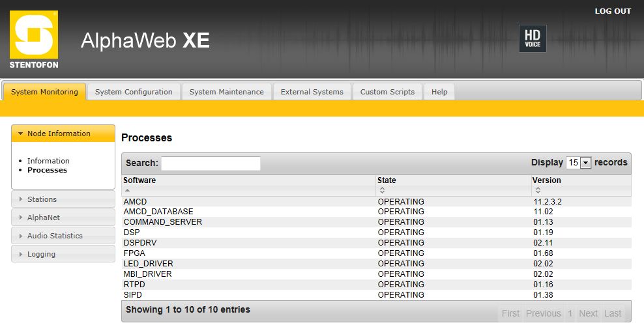
Task: Expand the Audio Statistics section
Action: [x=63, y=236]
